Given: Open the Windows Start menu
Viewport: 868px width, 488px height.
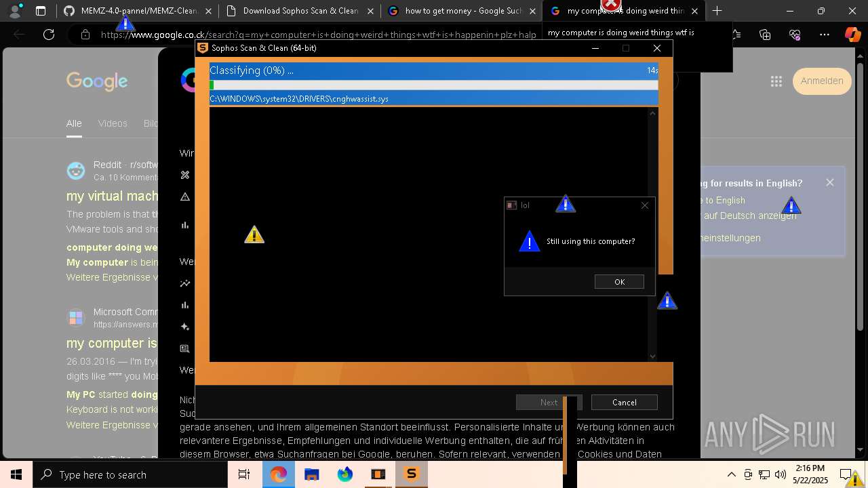Looking at the screenshot, I should tap(16, 474).
